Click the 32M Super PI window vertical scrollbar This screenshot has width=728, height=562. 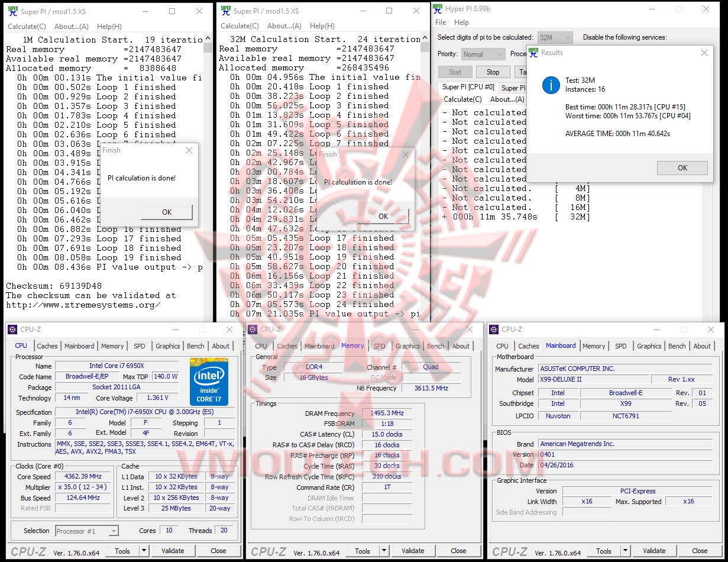point(425,176)
